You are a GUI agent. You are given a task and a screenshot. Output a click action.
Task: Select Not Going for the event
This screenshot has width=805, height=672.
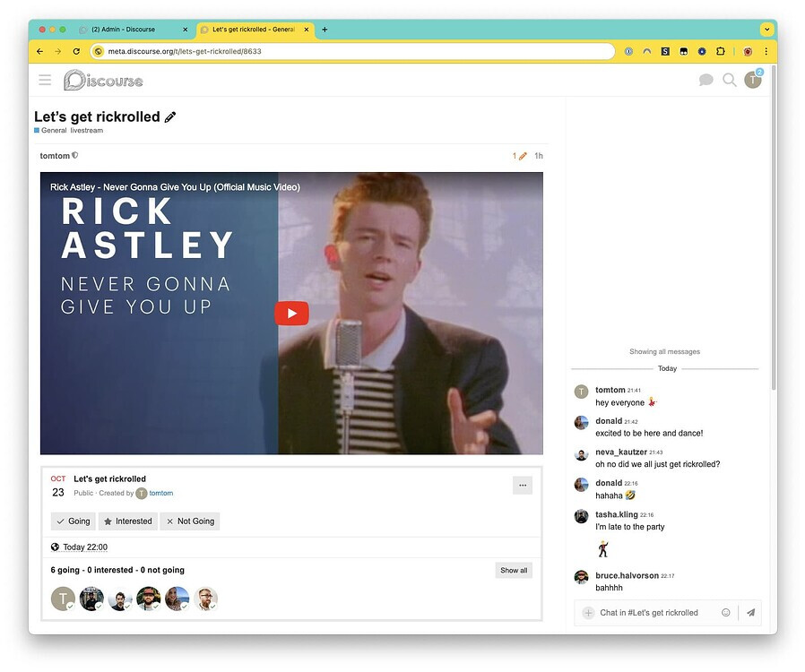189,521
